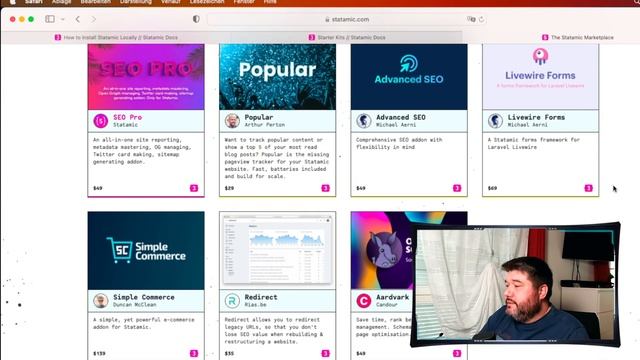Click the SEO Pro description text
The image size is (640, 360).
point(142,151)
